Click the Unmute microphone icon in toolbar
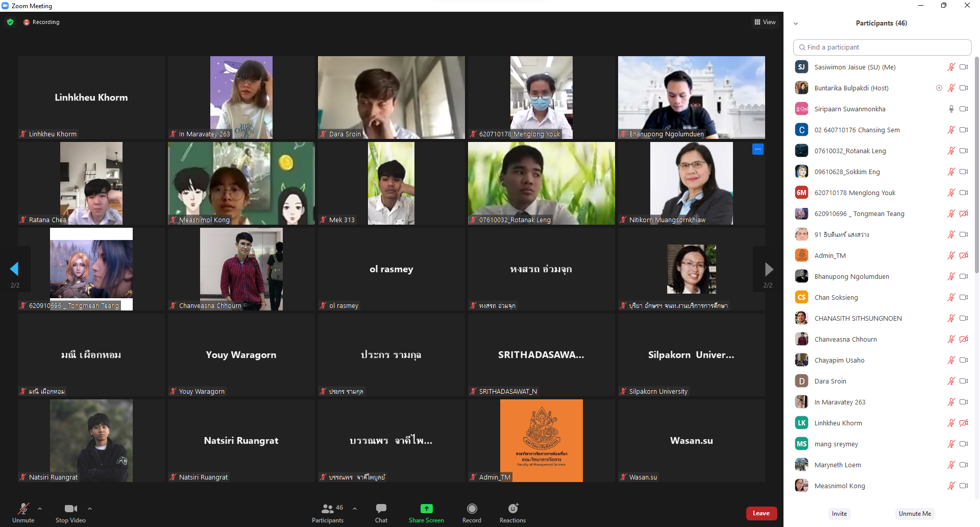 23,508
